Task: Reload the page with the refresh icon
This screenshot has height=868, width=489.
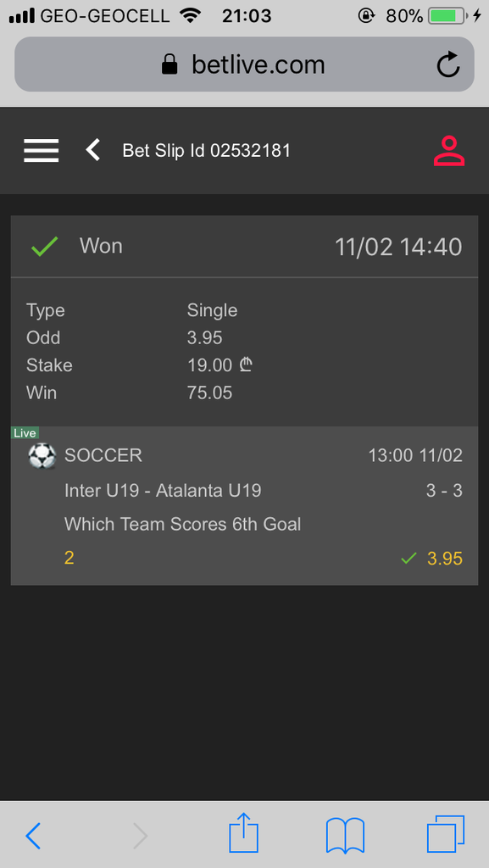Action: coord(448,64)
